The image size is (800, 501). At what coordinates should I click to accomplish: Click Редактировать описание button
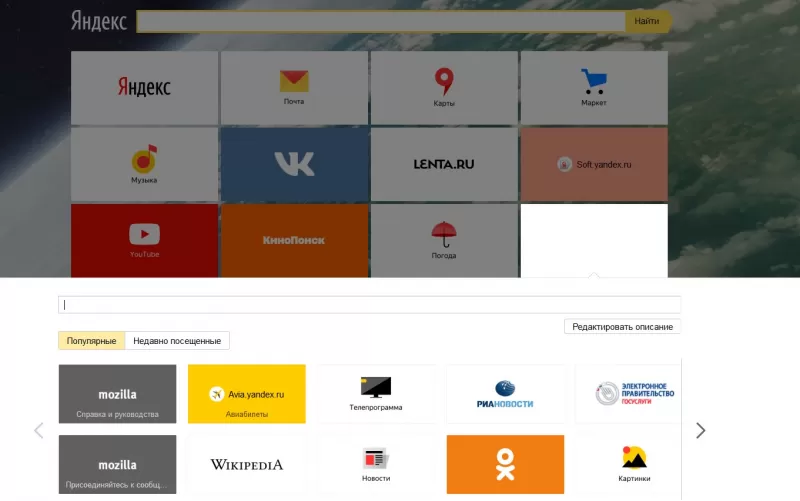(622, 327)
